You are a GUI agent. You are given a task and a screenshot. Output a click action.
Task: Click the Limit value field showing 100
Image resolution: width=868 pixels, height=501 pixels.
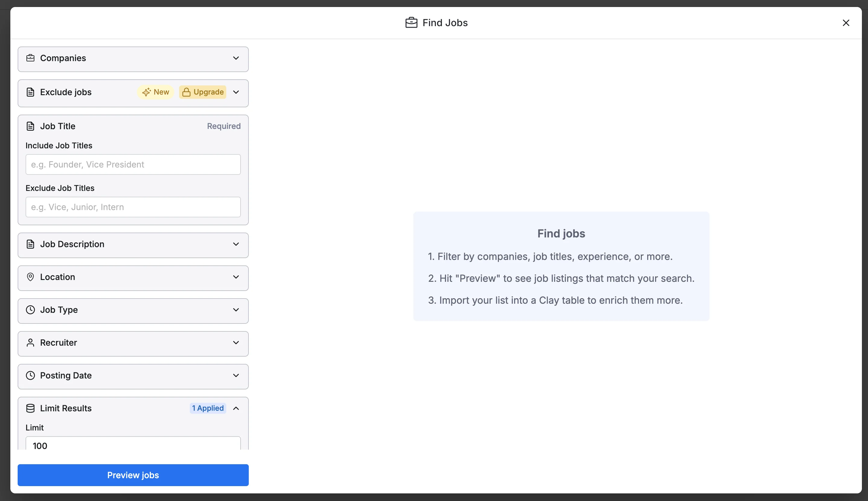point(133,445)
